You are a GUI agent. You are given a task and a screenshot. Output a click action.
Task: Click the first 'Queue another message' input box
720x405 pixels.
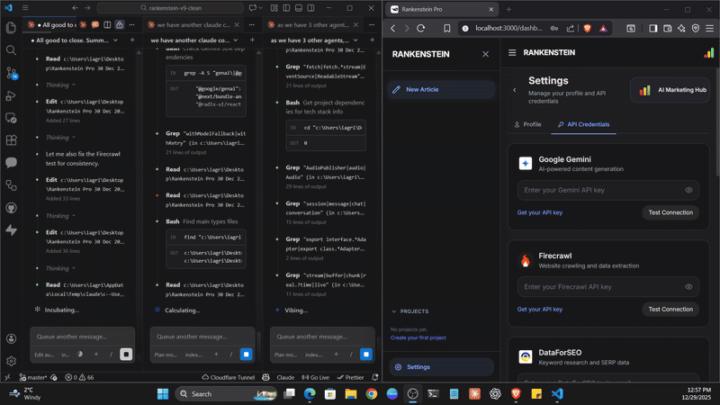coord(83,337)
